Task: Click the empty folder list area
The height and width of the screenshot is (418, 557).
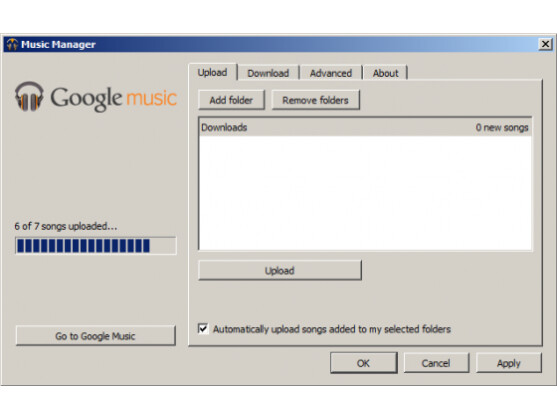Action: (x=365, y=193)
